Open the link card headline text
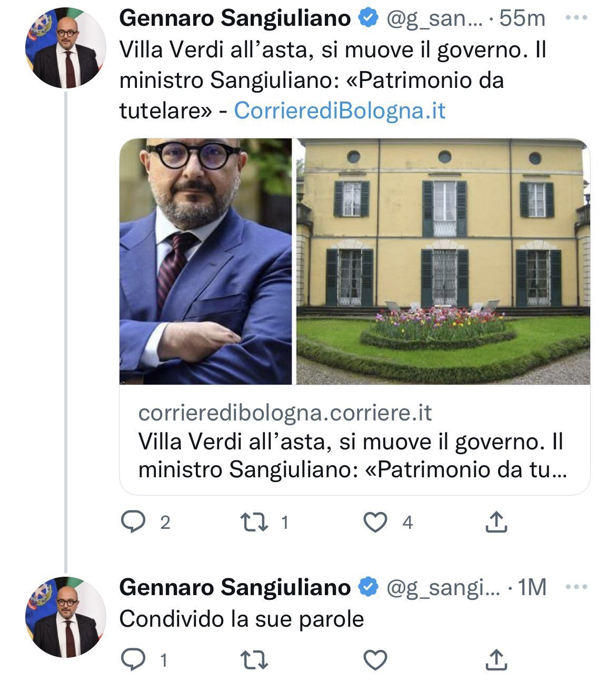The image size is (616, 683). [351, 455]
